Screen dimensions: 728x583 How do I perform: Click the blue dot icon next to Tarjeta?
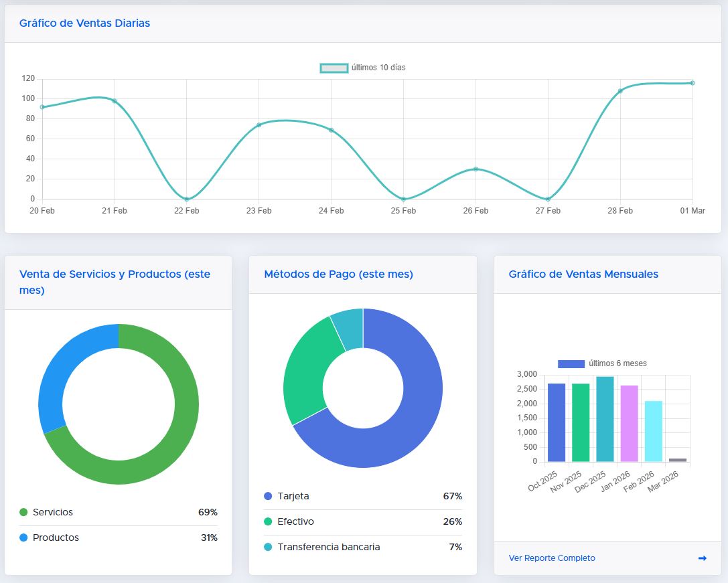coord(269,496)
